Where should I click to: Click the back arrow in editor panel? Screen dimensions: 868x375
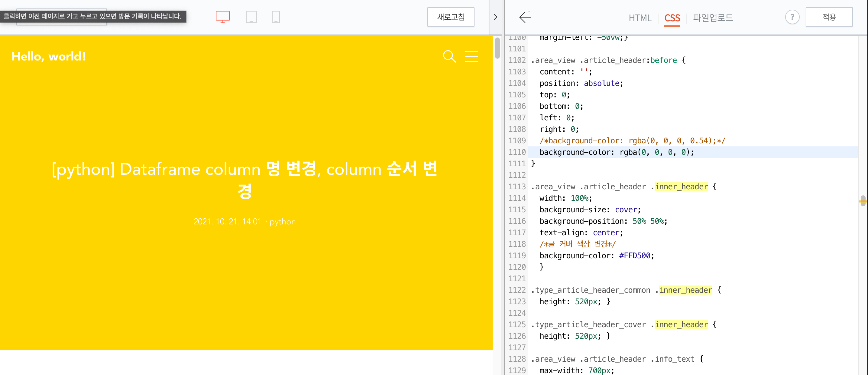click(525, 17)
